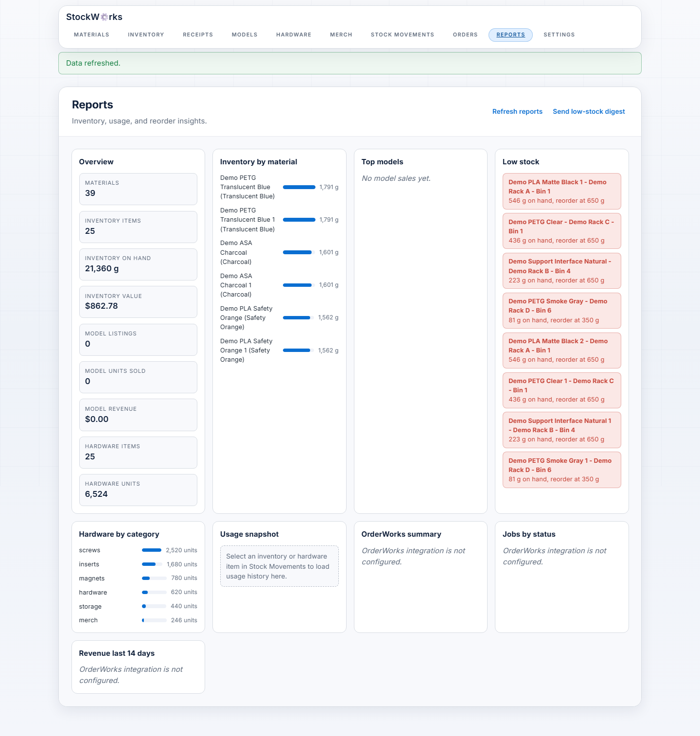Image resolution: width=700 pixels, height=736 pixels.
Task: Click the Materials 39 overview card
Action: 138,189
